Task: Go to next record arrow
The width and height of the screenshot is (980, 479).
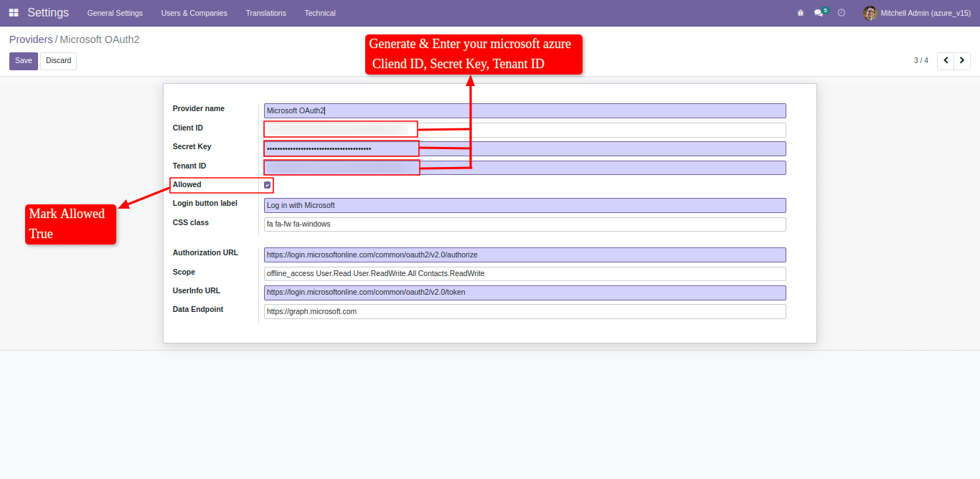Action: click(x=962, y=61)
